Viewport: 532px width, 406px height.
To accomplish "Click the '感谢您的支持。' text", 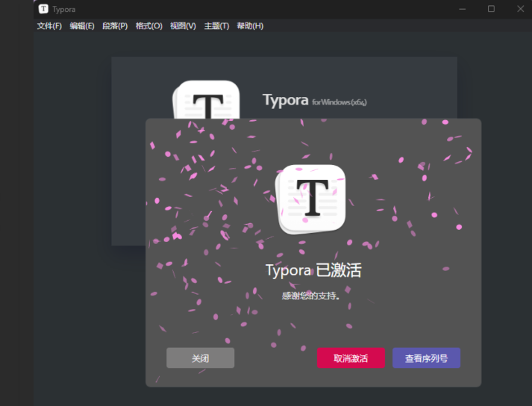I will tap(311, 296).
